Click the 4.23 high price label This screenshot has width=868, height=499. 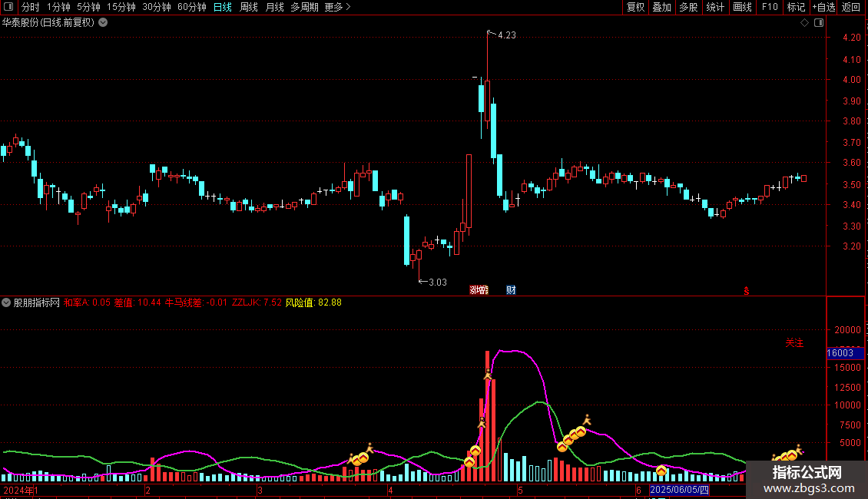[x=506, y=35]
